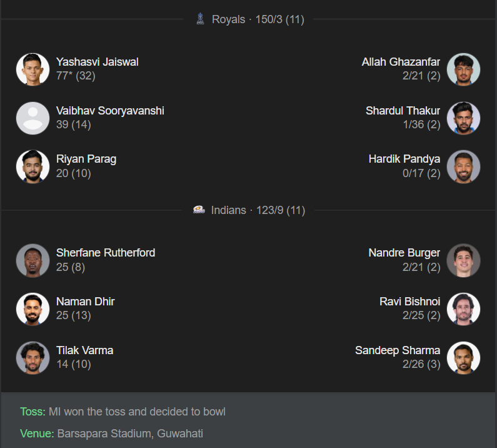Click Naman Dhir's player photo
The width and height of the screenshot is (497, 448).
click(x=33, y=308)
